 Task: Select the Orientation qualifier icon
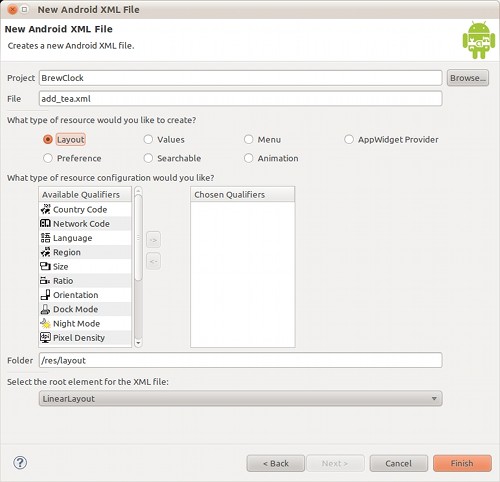45,295
